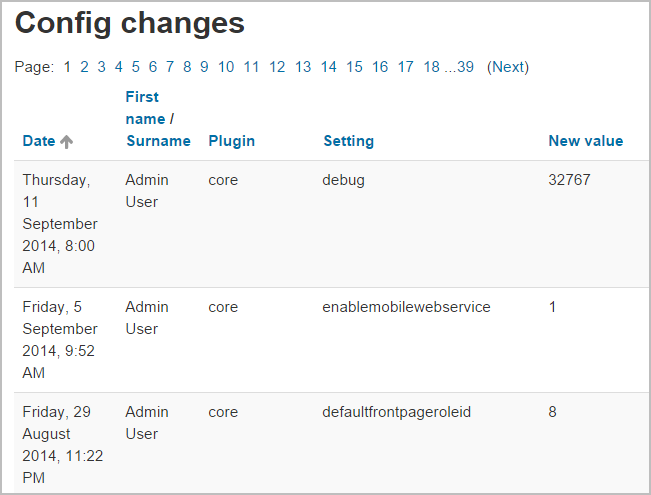Screen dimensions: 651x495
Task: Sort table by Date column
Action: pos(39,141)
